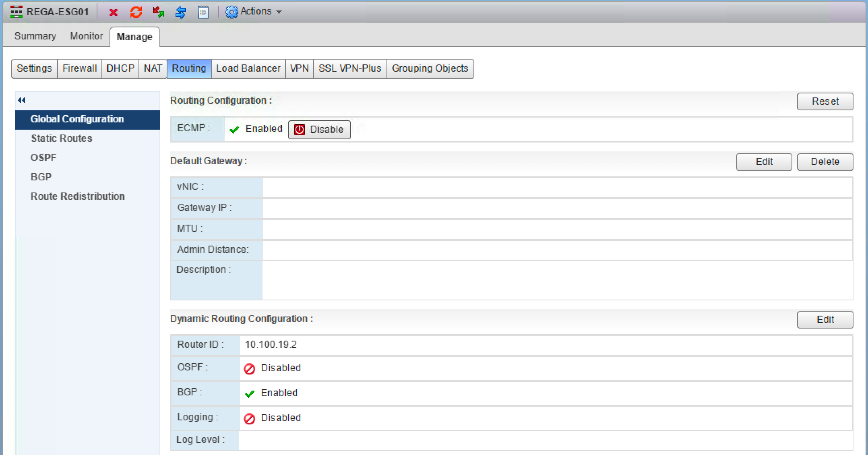This screenshot has height=455, width=868.
Task: Open Route Redistribution settings
Action: (78, 196)
